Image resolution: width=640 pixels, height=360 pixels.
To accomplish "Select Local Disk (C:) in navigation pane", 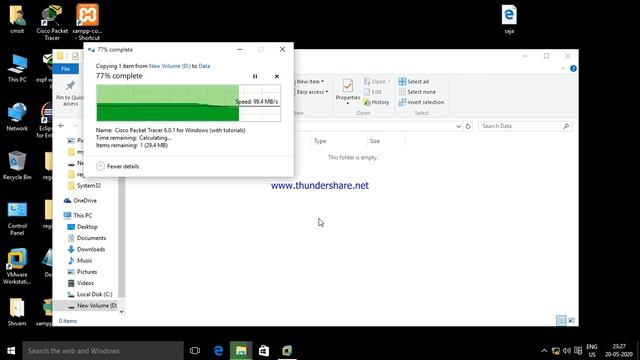I will click(90, 294).
